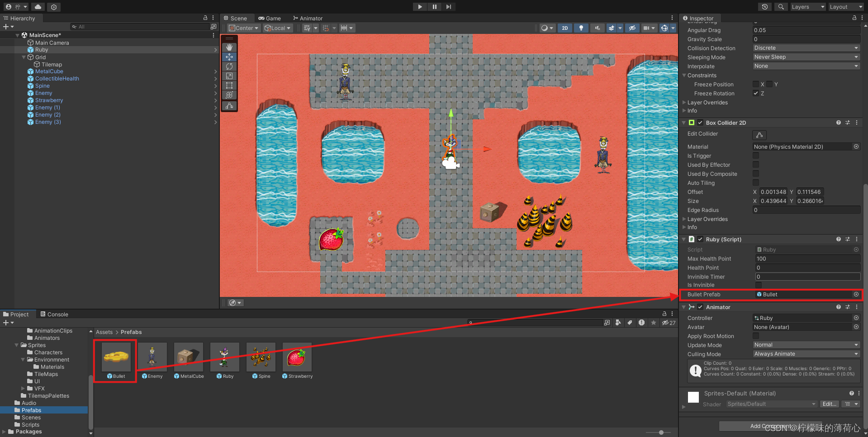Collapse the Constraints section

coord(684,75)
